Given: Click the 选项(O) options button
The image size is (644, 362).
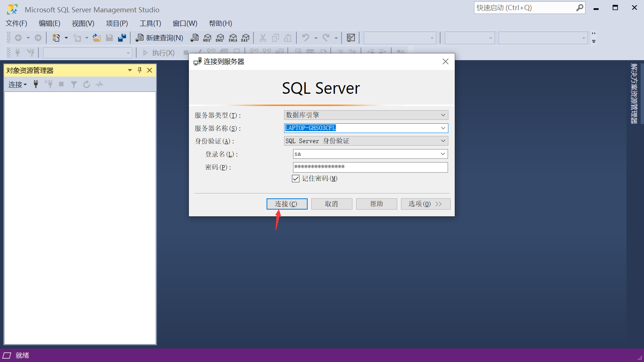Looking at the screenshot, I should [425, 204].
